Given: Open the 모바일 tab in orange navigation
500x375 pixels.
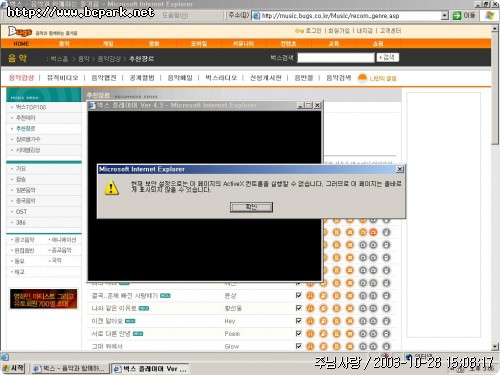Looking at the screenshot, I should click(199, 44).
